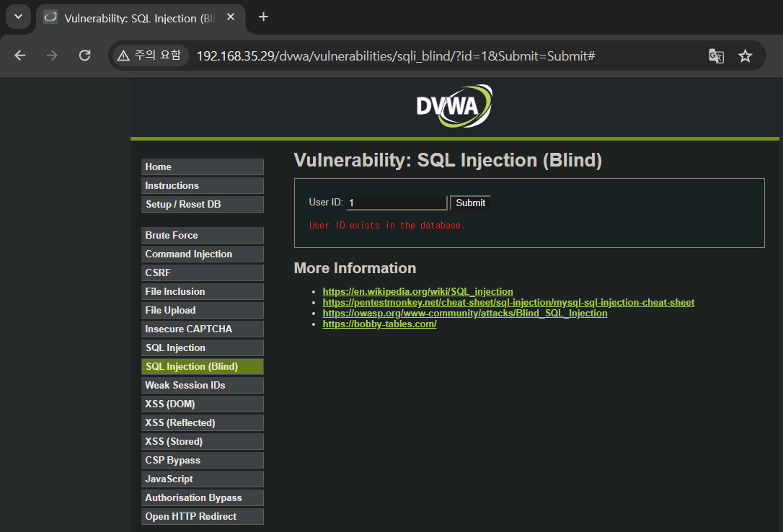Open the bobby-tables.com link
Image resolution: width=783 pixels, height=532 pixels.
pos(379,324)
